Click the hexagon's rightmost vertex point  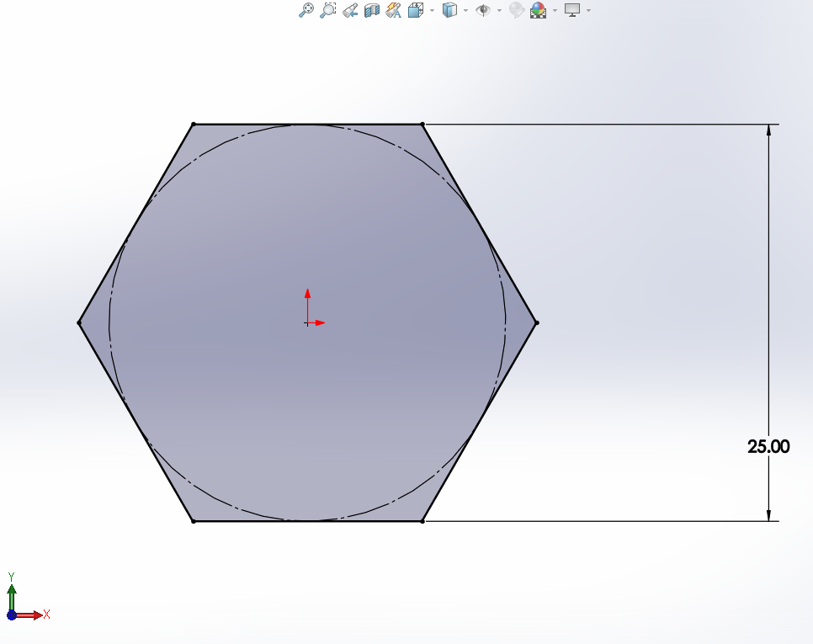(537, 322)
